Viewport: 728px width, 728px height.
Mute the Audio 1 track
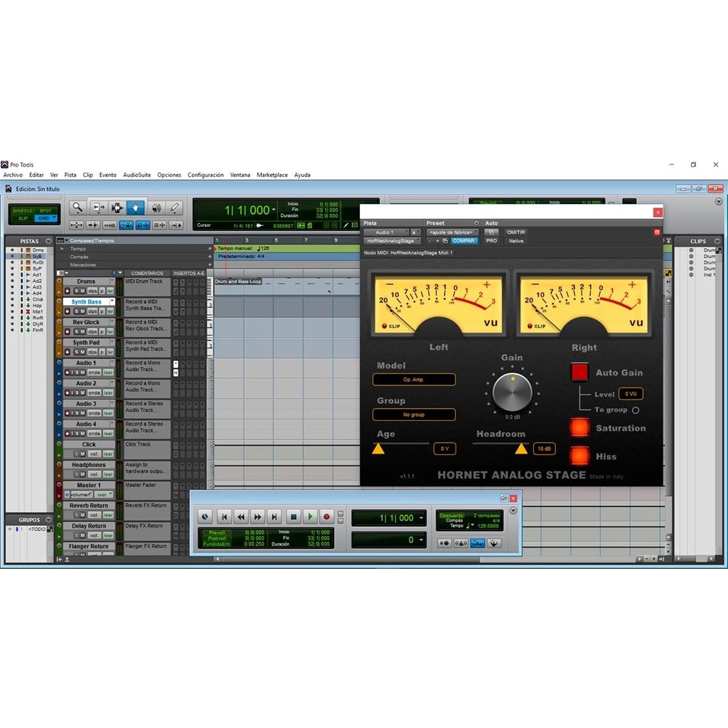(x=82, y=373)
